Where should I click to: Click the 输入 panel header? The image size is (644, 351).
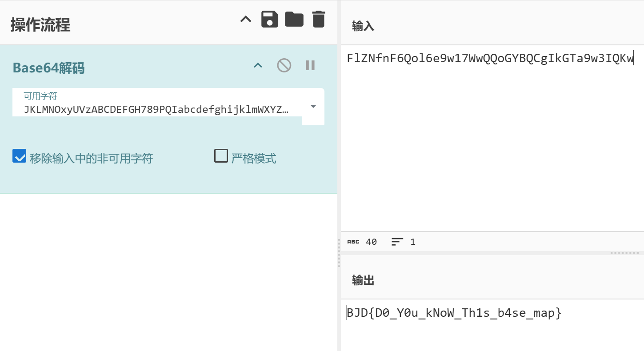coord(363,26)
